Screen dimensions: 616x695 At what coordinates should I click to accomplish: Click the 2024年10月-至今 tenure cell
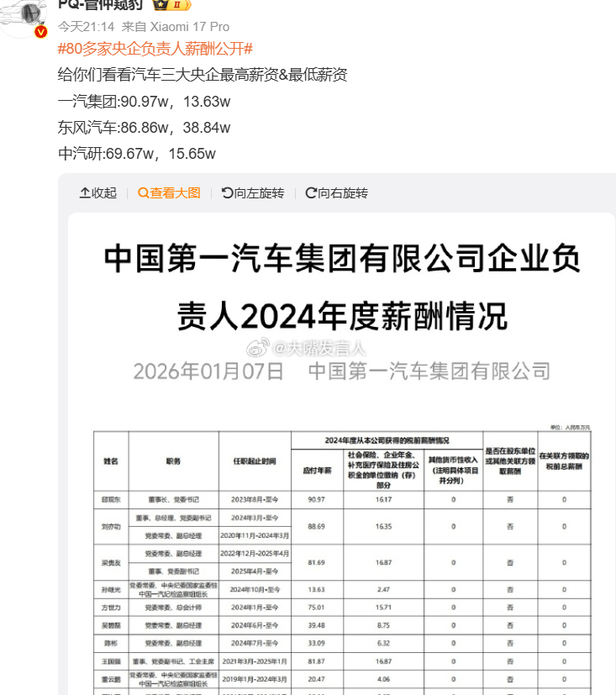pyautogui.click(x=255, y=589)
